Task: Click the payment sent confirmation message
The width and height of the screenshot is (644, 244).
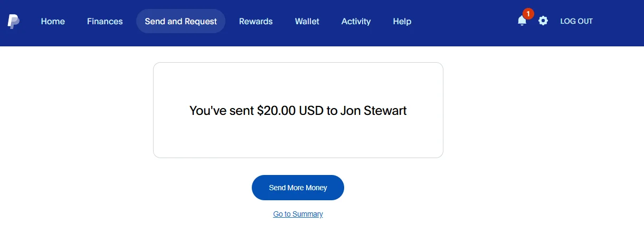Action: (x=298, y=111)
